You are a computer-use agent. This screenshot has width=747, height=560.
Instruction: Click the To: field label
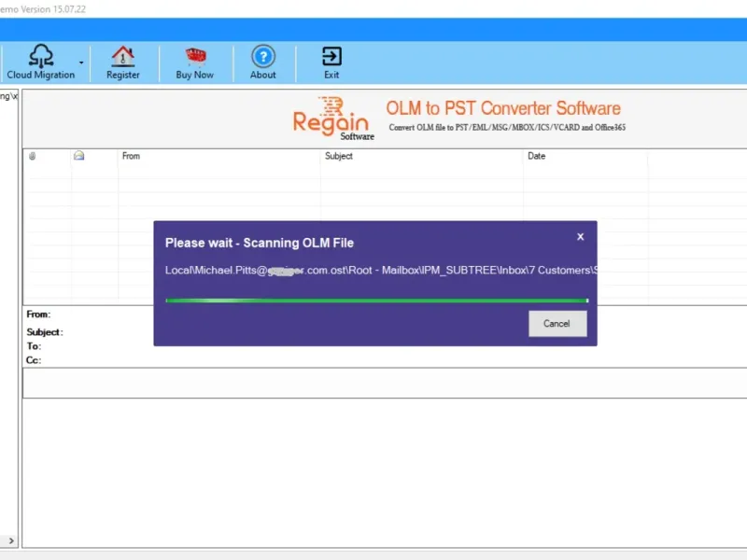[x=34, y=346]
